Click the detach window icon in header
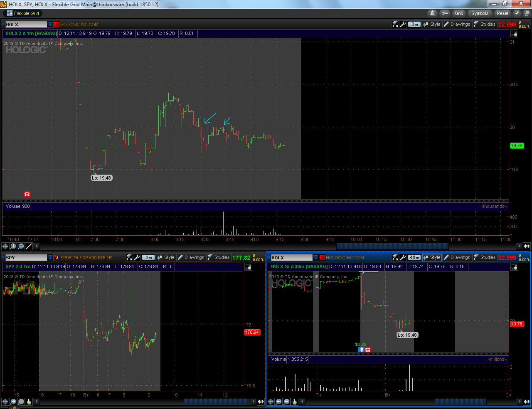The image size is (532, 409). (x=526, y=13)
